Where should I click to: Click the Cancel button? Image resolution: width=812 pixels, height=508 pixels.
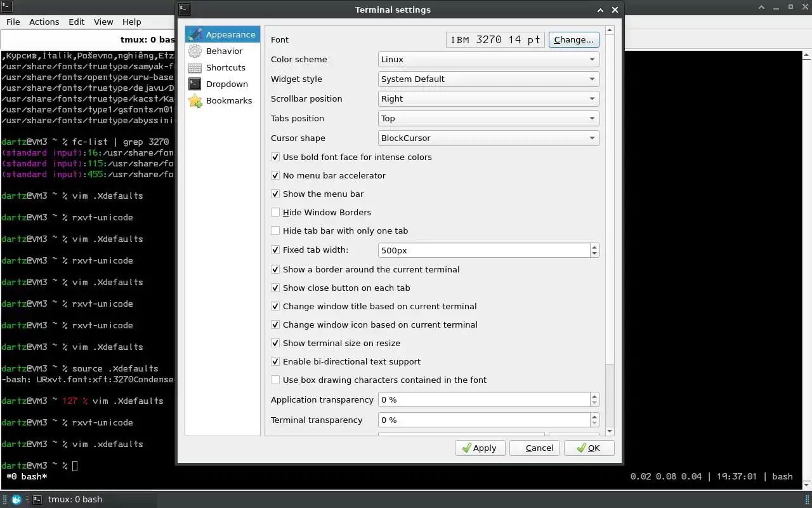point(535,448)
